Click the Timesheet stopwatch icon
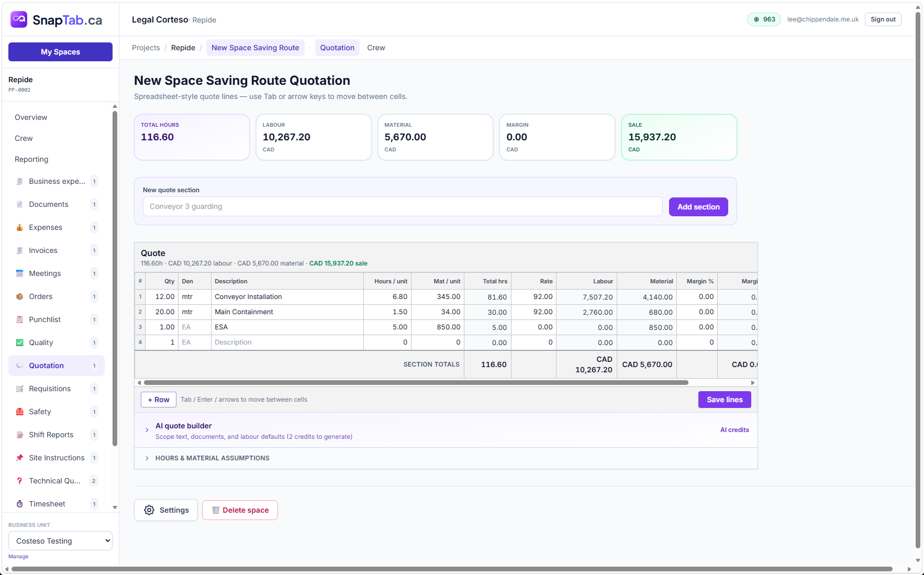The height and width of the screenshot is (575, 924). pos(19,504)
